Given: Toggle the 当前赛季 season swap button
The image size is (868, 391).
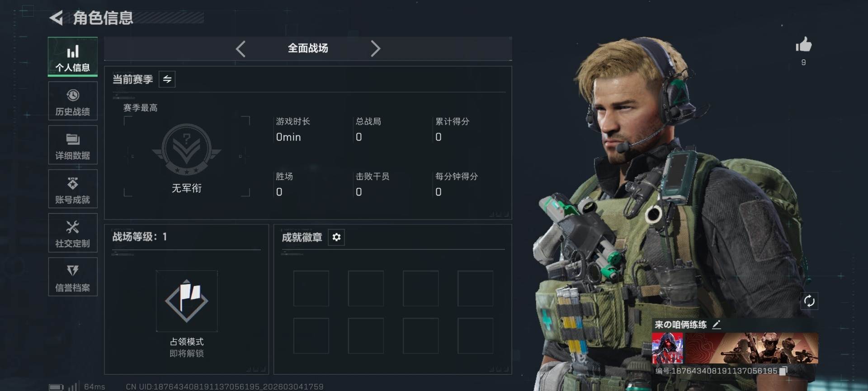Looking at the screenshot, I should coord(167,79).
